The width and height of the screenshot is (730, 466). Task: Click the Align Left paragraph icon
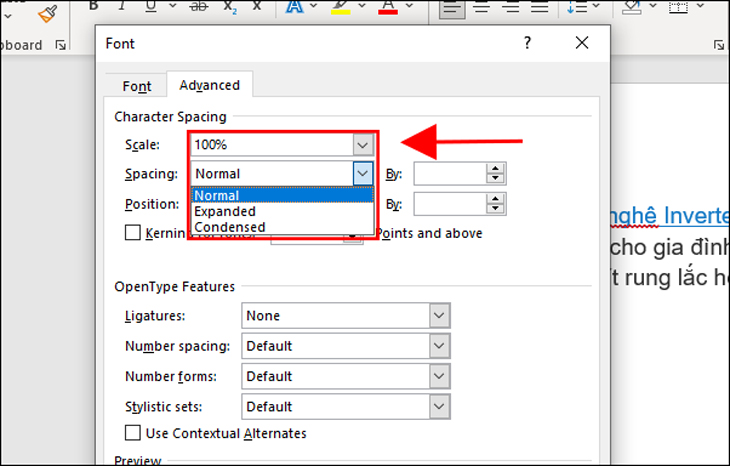coord(451,8)
